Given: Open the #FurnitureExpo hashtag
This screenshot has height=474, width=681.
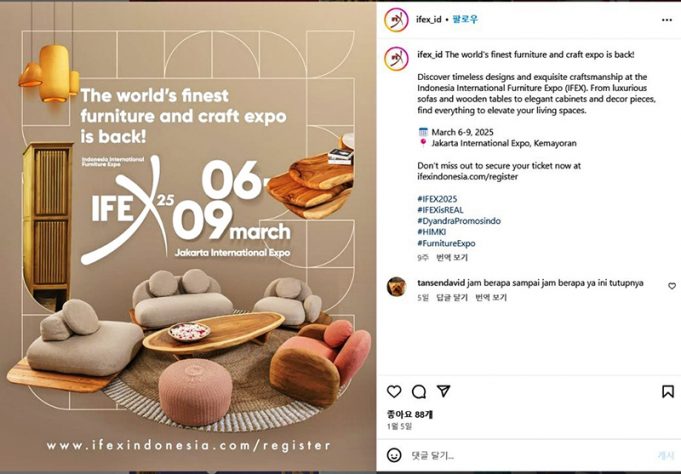Looking at the screenshot, I should pyautogui.click(x=446, y=243).
